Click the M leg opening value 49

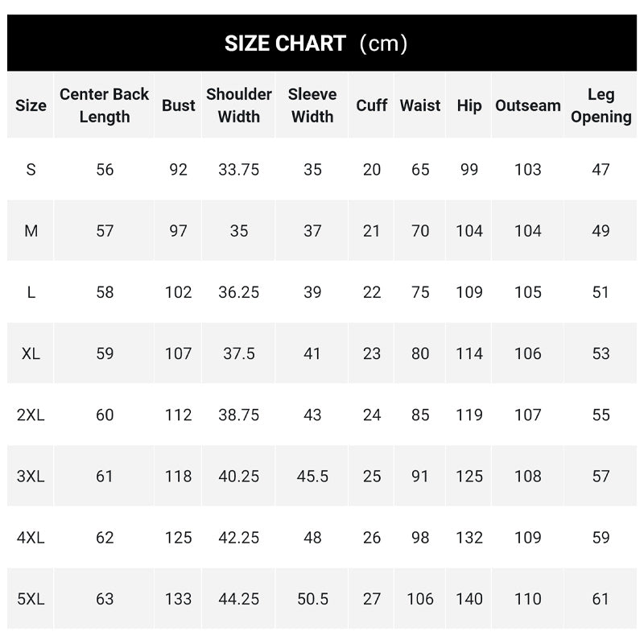click(601, 231)
